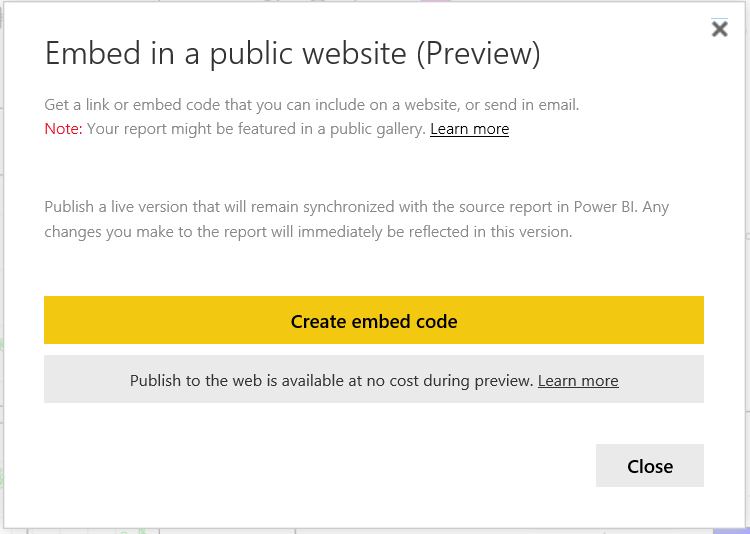Click the red Note: label

tap(63, 129)
